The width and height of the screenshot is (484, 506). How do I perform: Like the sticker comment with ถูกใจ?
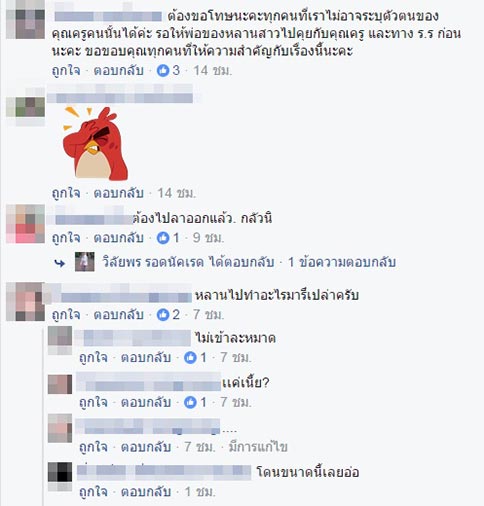click(66, 193)
